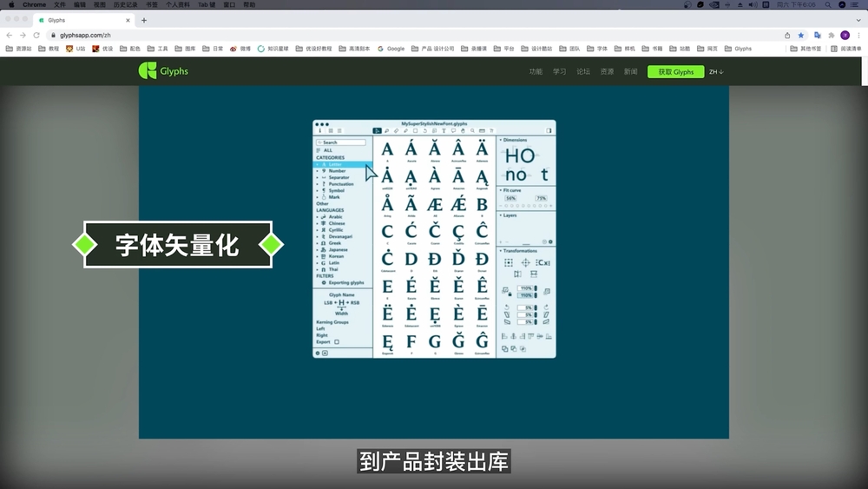Open the share icon in address bar
Screen dimensions: 868x489
pos(787,35)
